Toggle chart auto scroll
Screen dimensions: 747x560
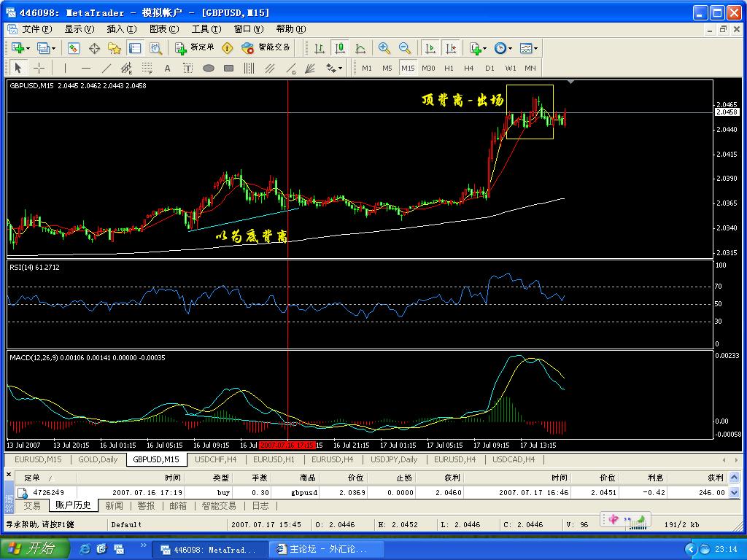point(430,48)
